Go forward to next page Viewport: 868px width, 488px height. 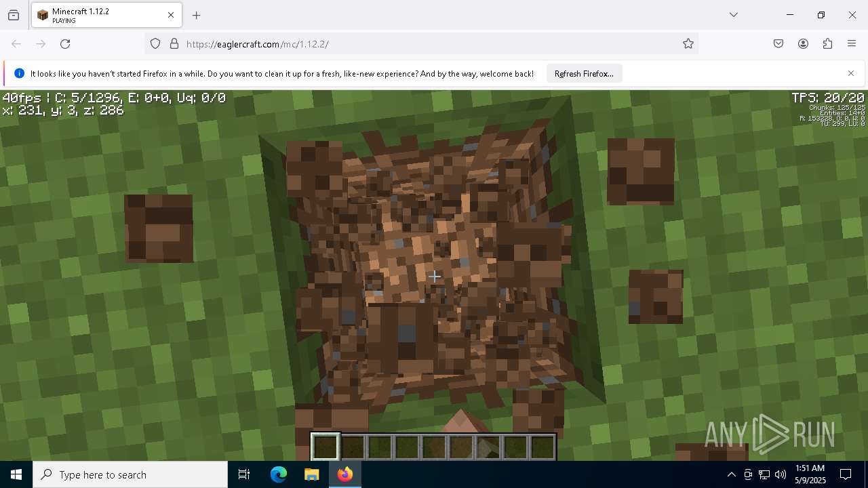coord(41,44)
